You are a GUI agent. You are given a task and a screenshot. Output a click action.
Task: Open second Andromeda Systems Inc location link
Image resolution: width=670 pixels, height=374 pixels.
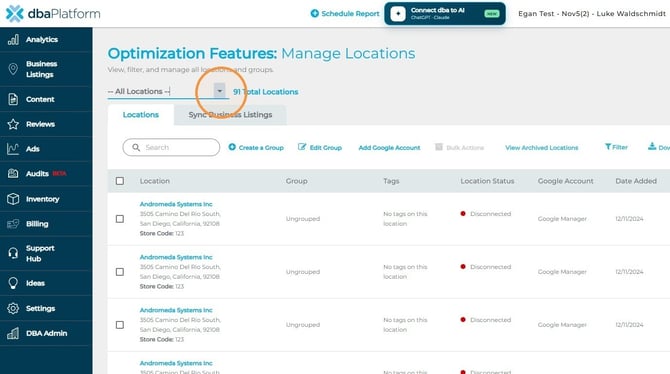(x=176, y=257)
